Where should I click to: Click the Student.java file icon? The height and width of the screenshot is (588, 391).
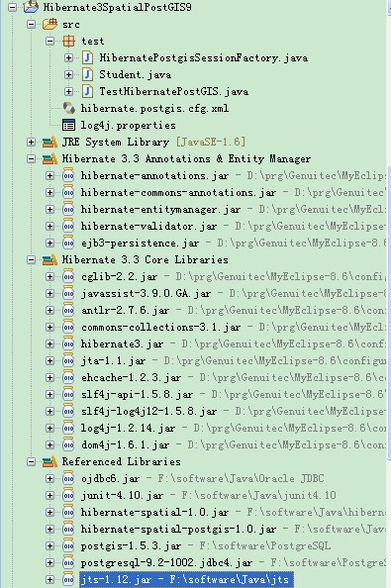[x=87, y=74]
